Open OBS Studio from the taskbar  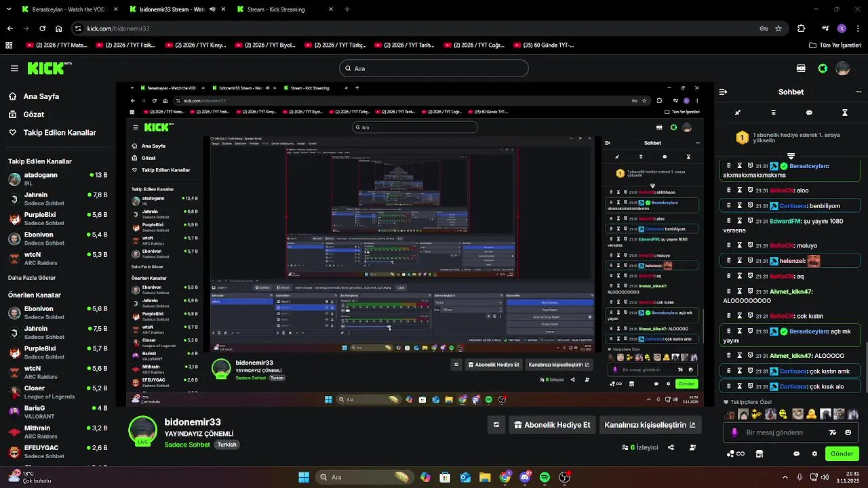[x=564, y=477]
